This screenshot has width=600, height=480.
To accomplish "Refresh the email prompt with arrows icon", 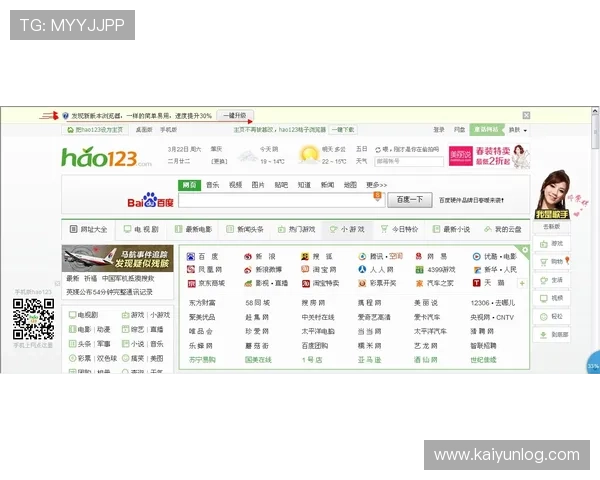I will coord(378,150).
